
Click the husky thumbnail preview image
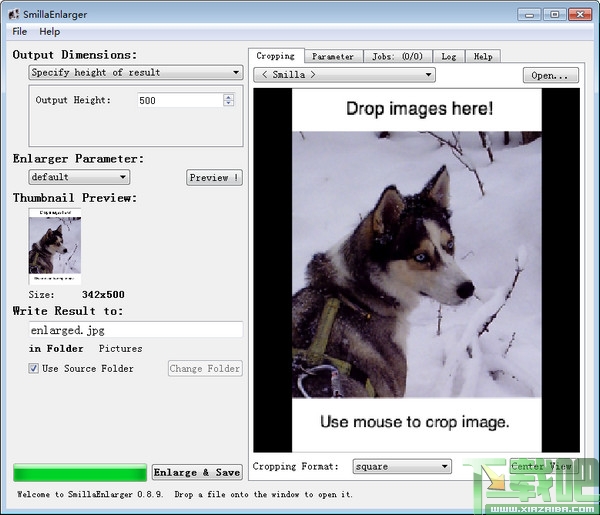point(55,246)
